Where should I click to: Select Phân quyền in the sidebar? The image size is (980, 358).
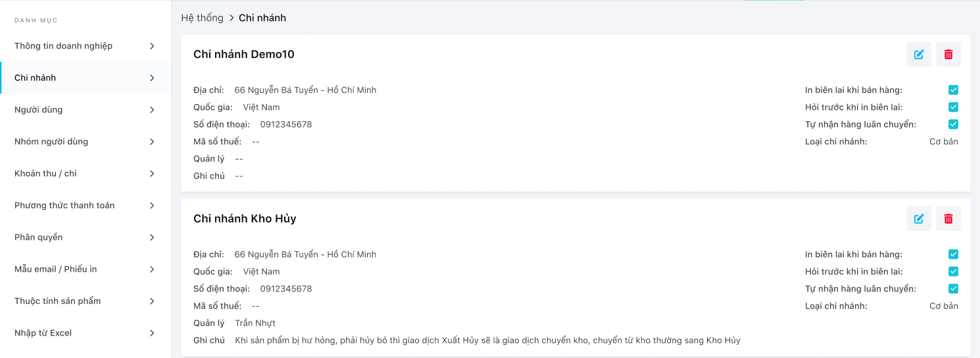click(39, 238)
